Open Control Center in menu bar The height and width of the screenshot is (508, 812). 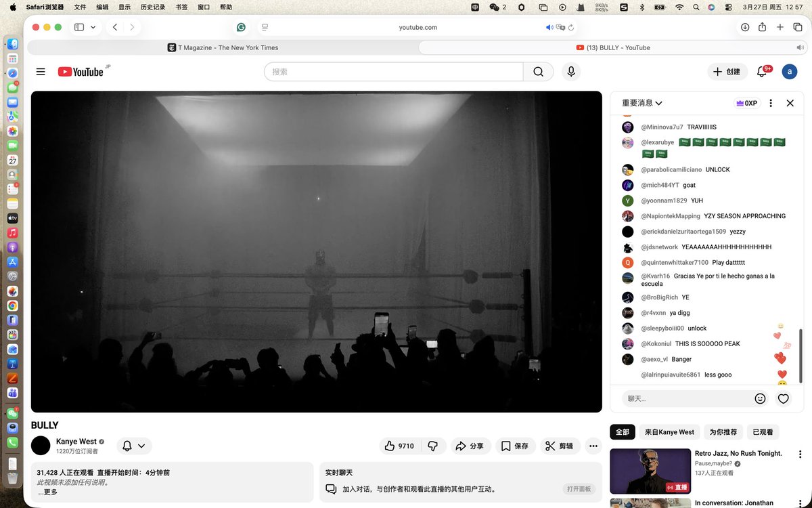[x=728, y=7]
